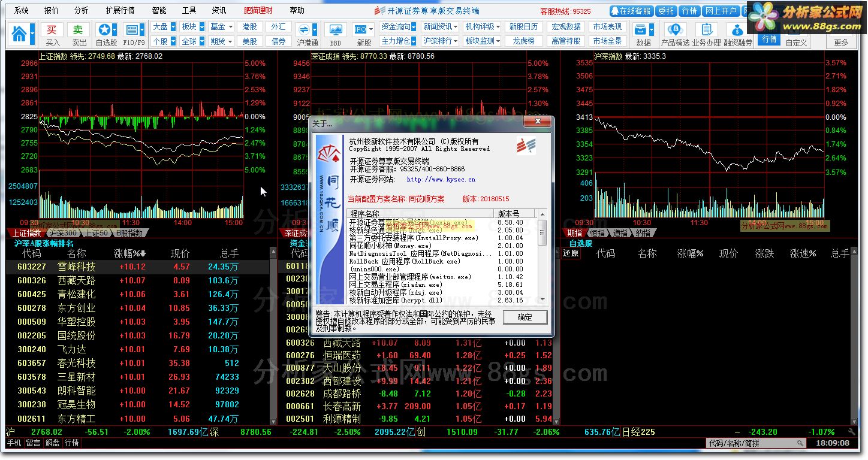Switch to the 道指 tab

pyautogui.click(x=620, y=233)
